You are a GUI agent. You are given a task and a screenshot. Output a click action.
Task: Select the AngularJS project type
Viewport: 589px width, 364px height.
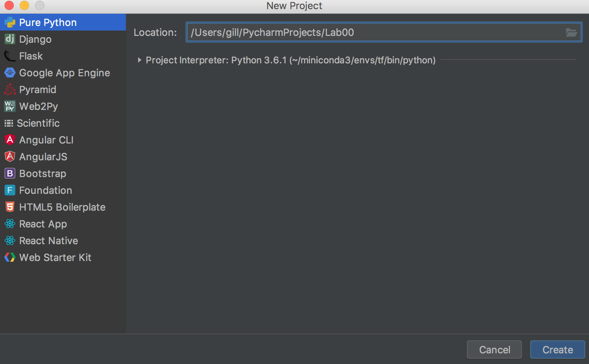(x=43, y=156)
